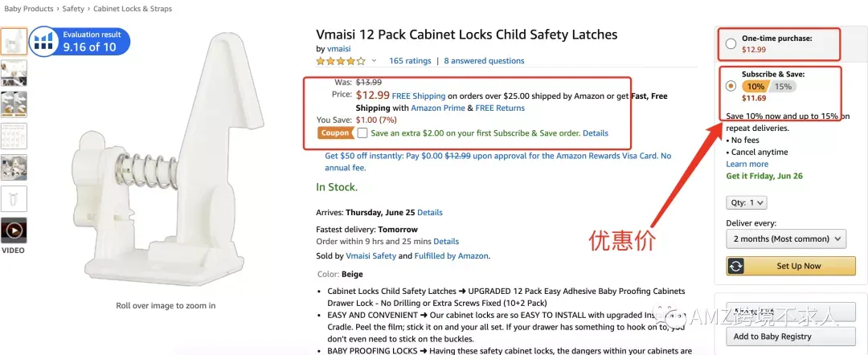
Task: Go to Cabinet Locks & Straps breadcrumb
Action: click(133, 9)
